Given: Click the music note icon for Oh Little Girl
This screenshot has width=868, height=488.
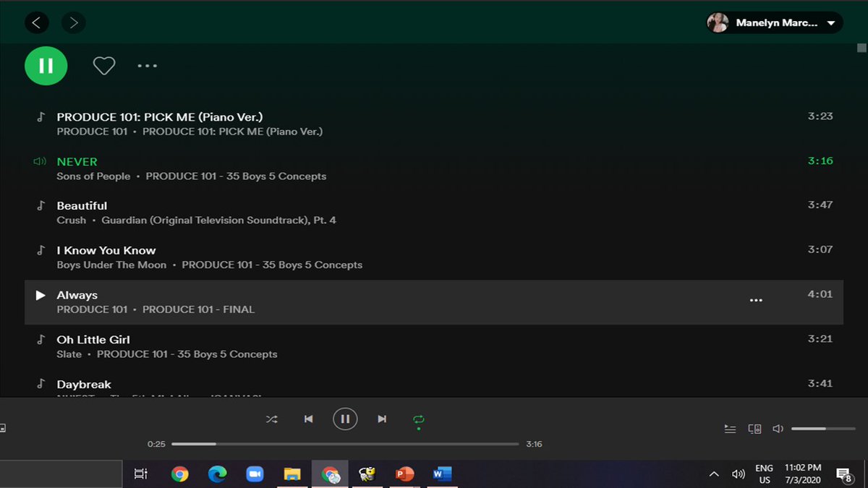Looking at the screenshot, I should pos(41,339).
